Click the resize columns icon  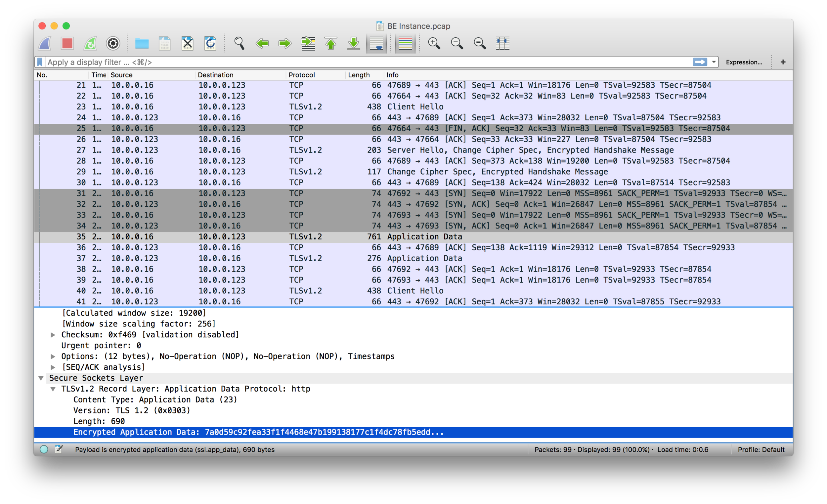click(502, 43)
